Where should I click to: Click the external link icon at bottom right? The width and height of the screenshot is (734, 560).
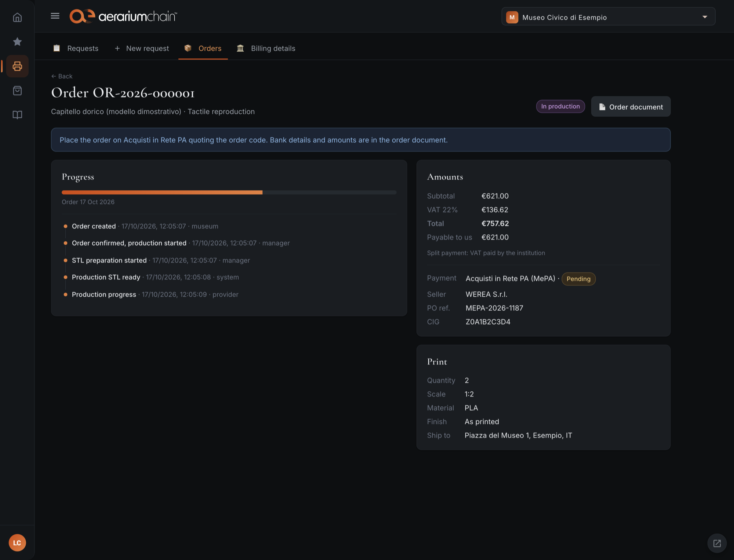pos(717,543)
